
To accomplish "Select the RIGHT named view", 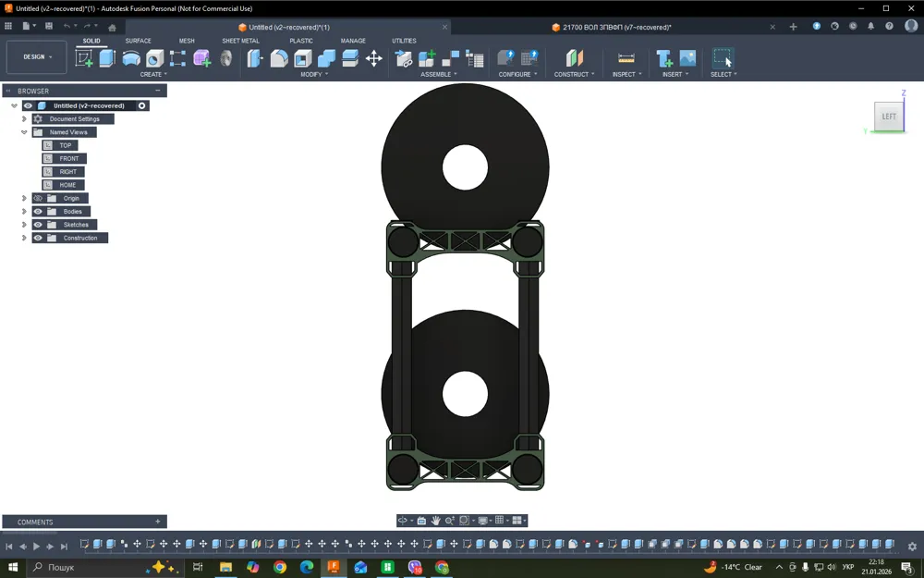I will [x=63, y=172].
